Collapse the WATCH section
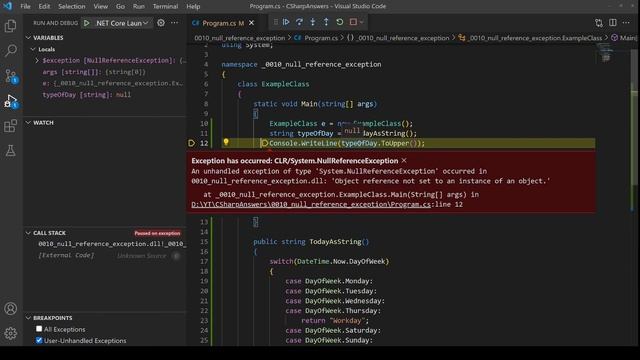 [28, 122]
